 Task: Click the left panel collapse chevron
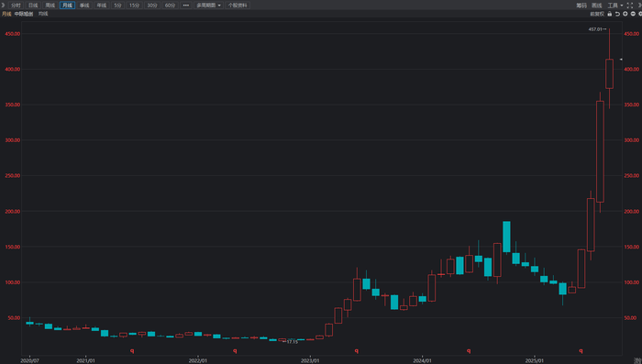pyautogui.click(x=3, y=5)
